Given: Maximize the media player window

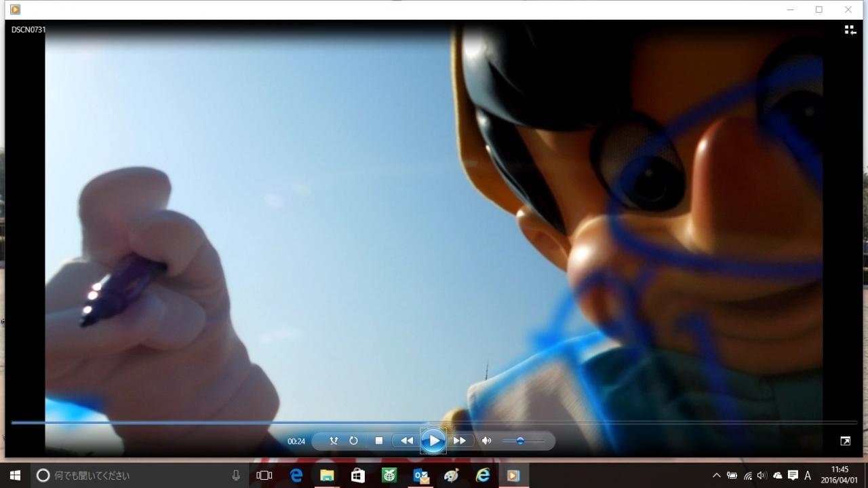Looking at the screenshot, I should (x=819, y=10).
